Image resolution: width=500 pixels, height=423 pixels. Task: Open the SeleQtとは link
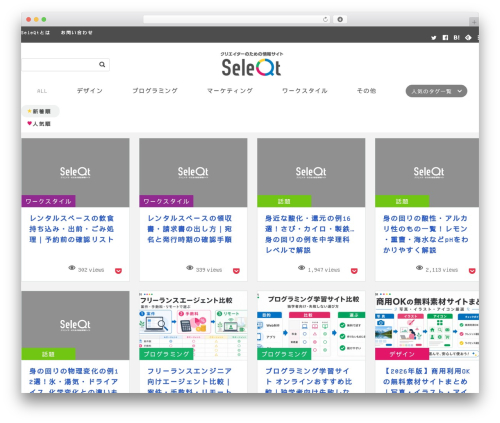pos(35,32)
